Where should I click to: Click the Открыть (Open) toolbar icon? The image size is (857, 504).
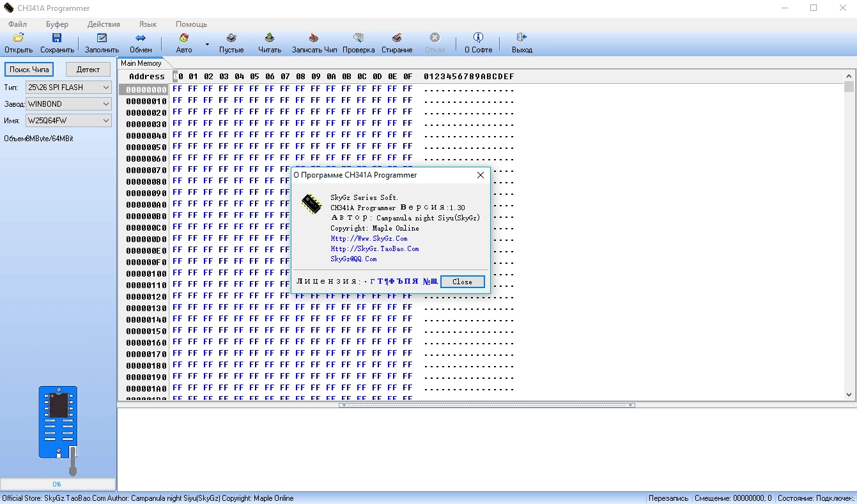coord(19,38)
